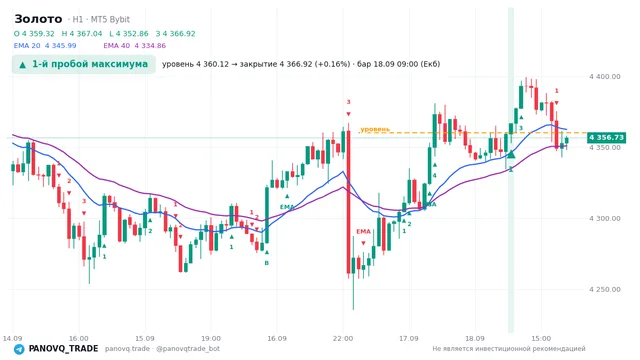This screenshot has height=360, width=640.
Task: Click red 1 marker near the 4 400 high
Action: [556, 91]
